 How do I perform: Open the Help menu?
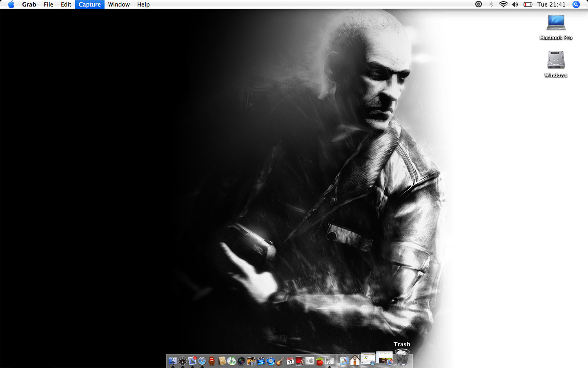143,4
